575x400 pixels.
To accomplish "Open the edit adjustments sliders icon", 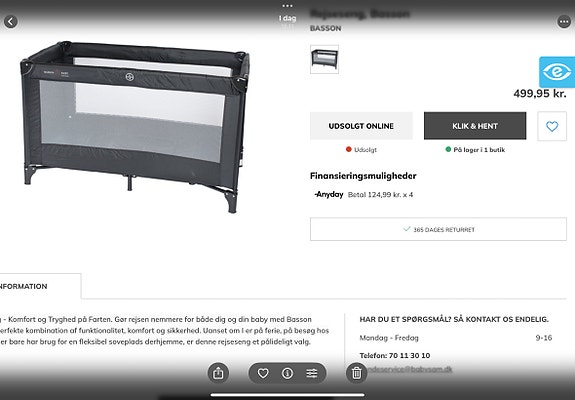I will tap(312, 373).
